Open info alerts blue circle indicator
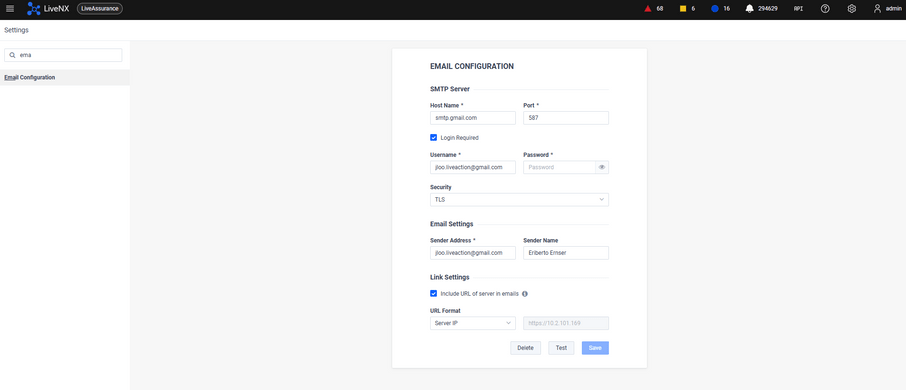The image size is (906, 390). (x=715, y=9)
